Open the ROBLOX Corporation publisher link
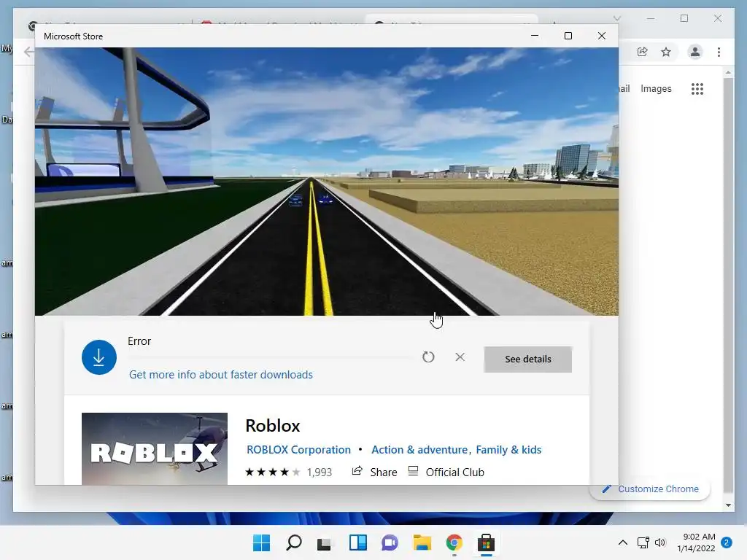Viewport: 747px width, 560px height. tap(298, 449)
